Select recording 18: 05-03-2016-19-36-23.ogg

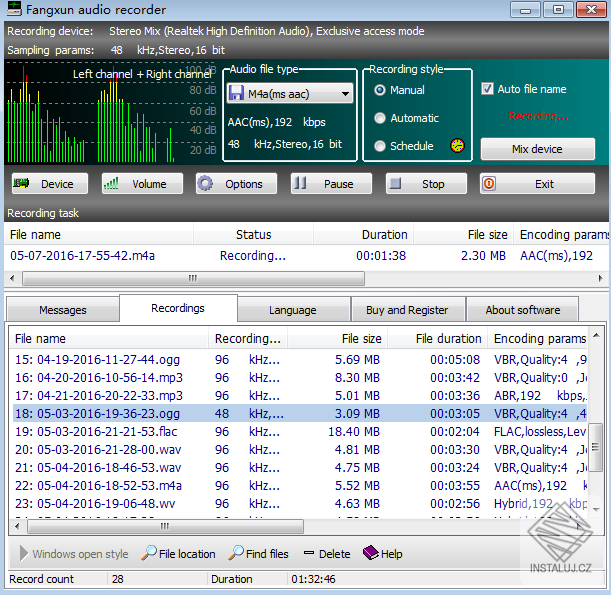click(x=300, y=413)
